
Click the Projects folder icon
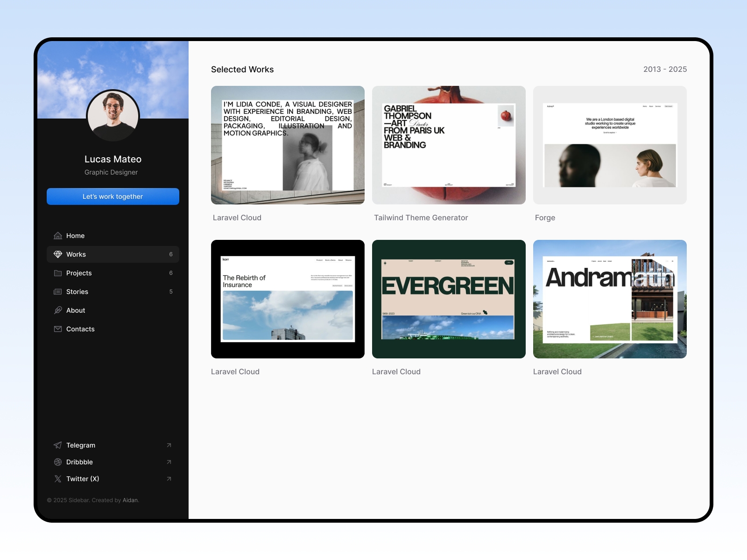pos(58,273)
